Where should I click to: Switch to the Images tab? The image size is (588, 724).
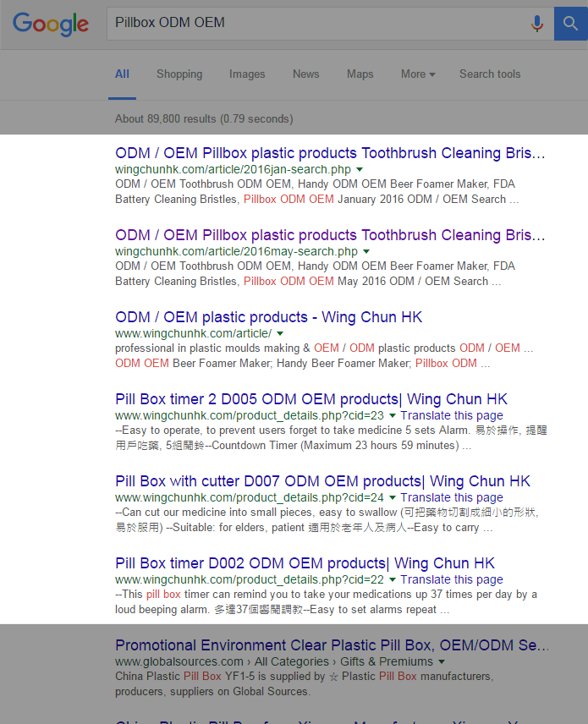tap(247, 74)
